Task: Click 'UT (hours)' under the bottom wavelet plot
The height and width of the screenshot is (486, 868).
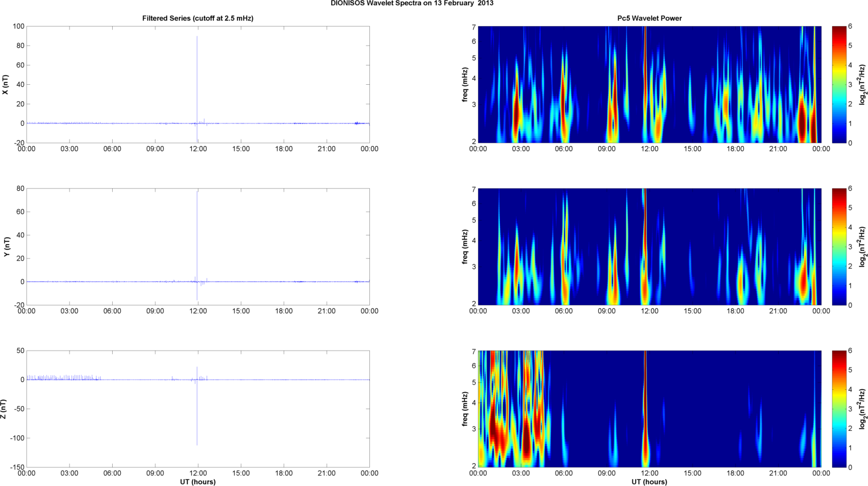Action: tap(649, 482)
